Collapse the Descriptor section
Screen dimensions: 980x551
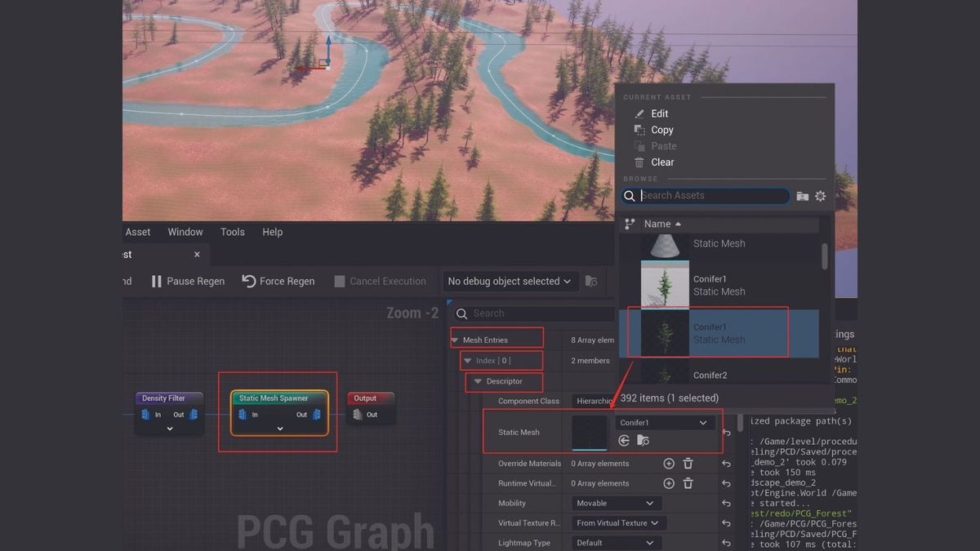(x=478, y=381)
